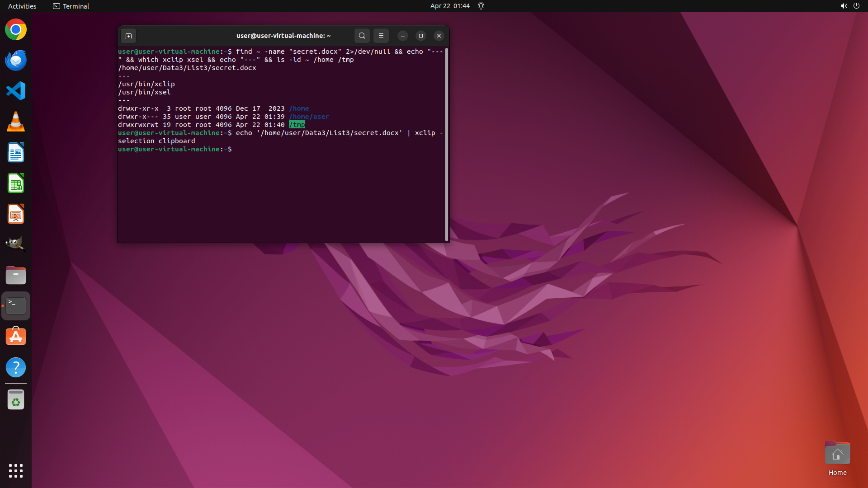
Task: Open system menu via volume icon
Action: (844, 6)
